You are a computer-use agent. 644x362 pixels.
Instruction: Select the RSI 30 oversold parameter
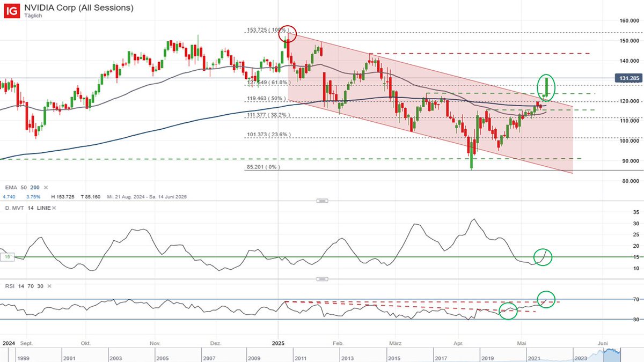pyautogui.click(x=39, y=286)
